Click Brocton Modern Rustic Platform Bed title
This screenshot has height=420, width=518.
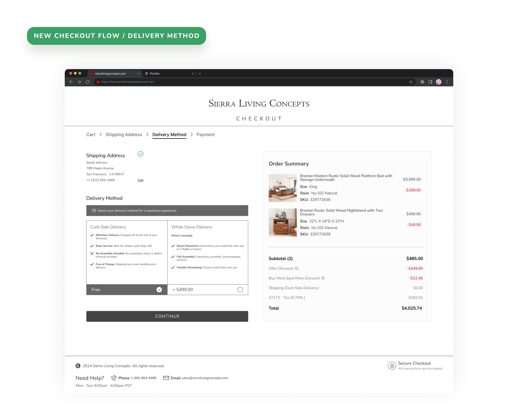click(x=346, y=178)
